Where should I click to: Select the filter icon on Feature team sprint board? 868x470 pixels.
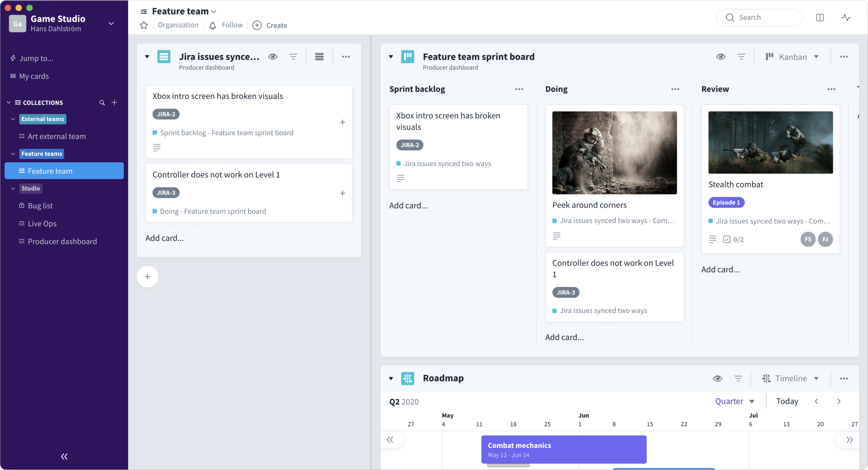741,56
